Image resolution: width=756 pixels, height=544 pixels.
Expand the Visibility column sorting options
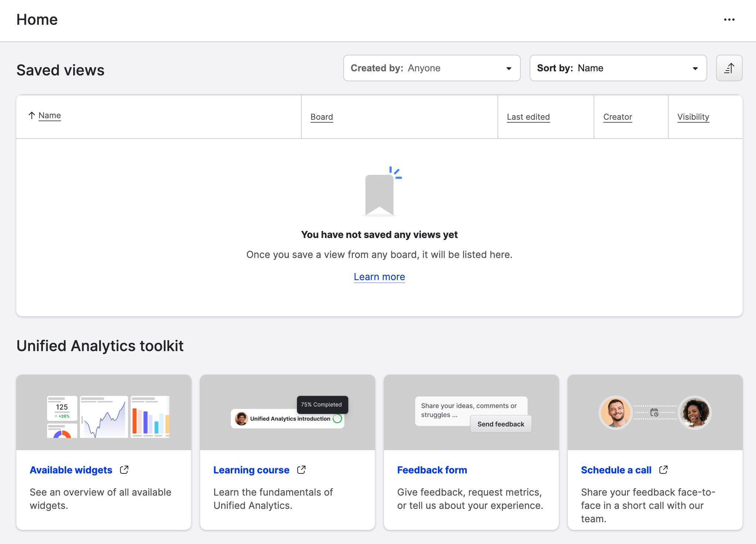coord(693,117)
